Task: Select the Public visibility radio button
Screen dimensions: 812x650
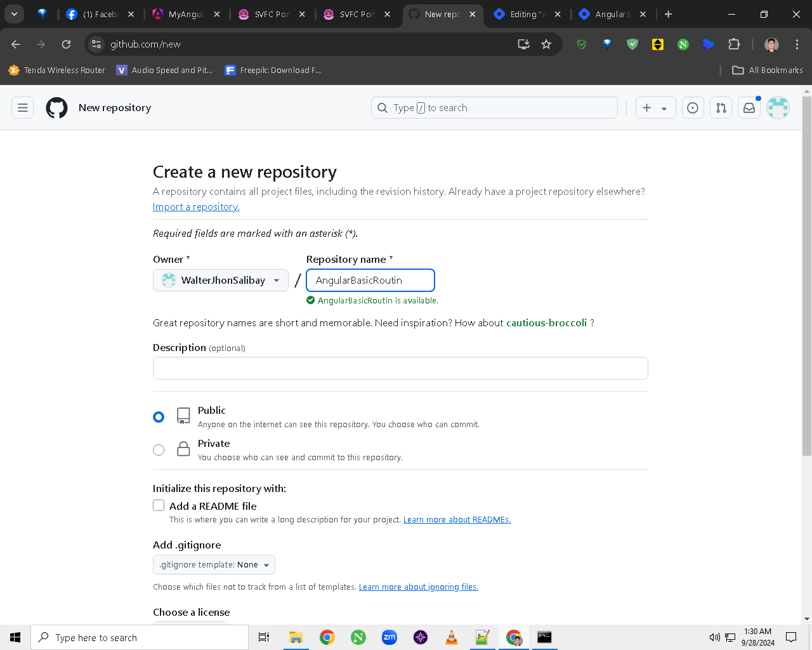Action: (x=159, y=417)
